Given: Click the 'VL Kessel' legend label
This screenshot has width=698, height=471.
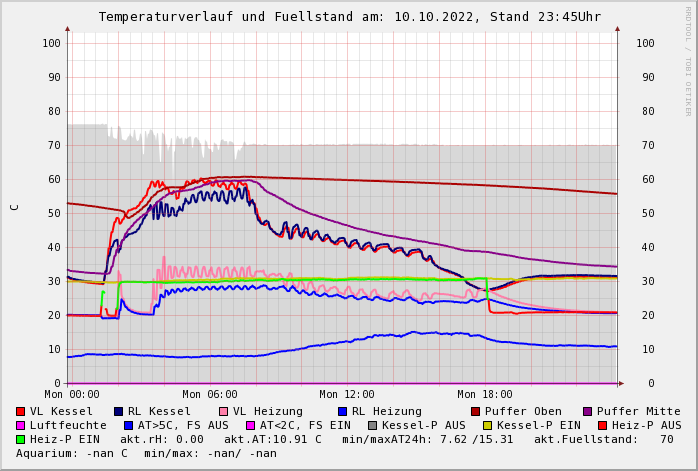Looking at the screenshot, I should pos(61,411).
